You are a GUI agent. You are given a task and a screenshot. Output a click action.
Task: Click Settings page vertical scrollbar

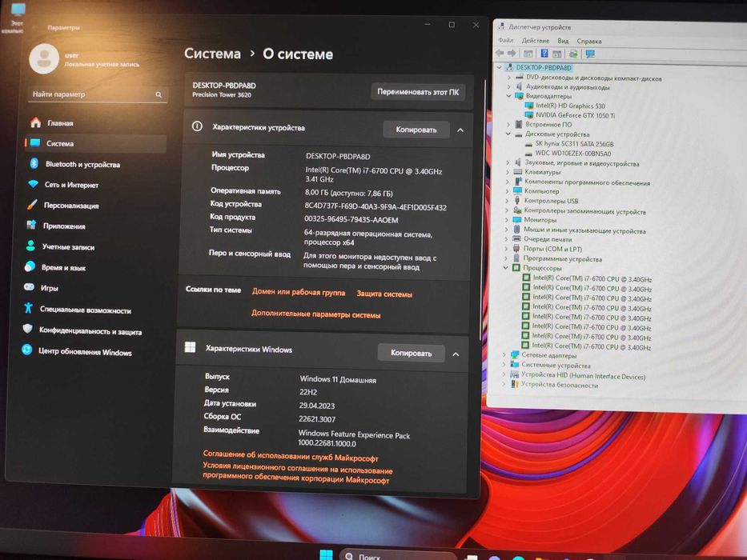click(483, 210)
